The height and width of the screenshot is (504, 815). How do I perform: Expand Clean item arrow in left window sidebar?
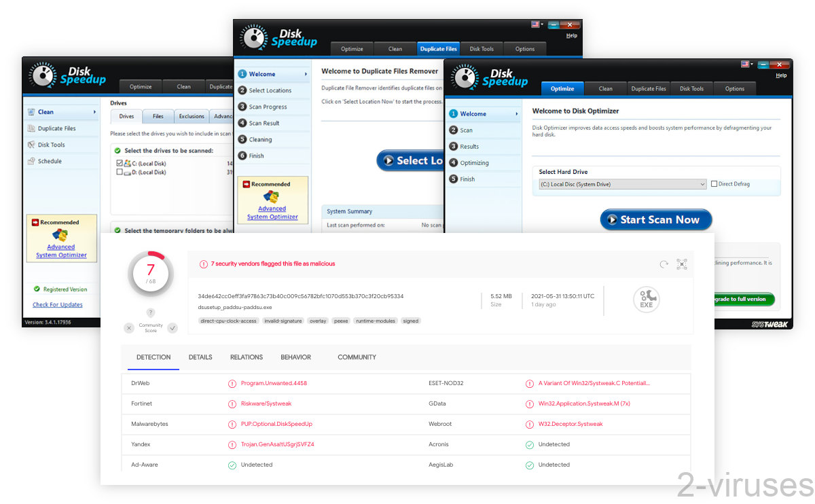point(95,112)
